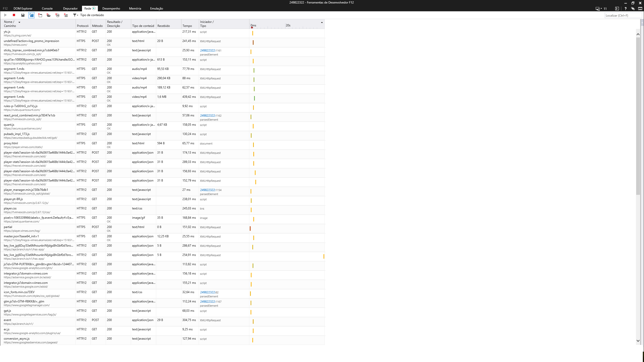Screen dimensions: 644x362
Task: Select the event request row
Action: tap(162, 322)
